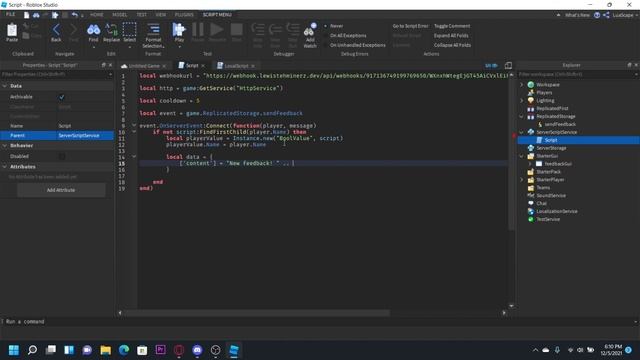Open Discord from the taskbar

click(x=197, y=350)
